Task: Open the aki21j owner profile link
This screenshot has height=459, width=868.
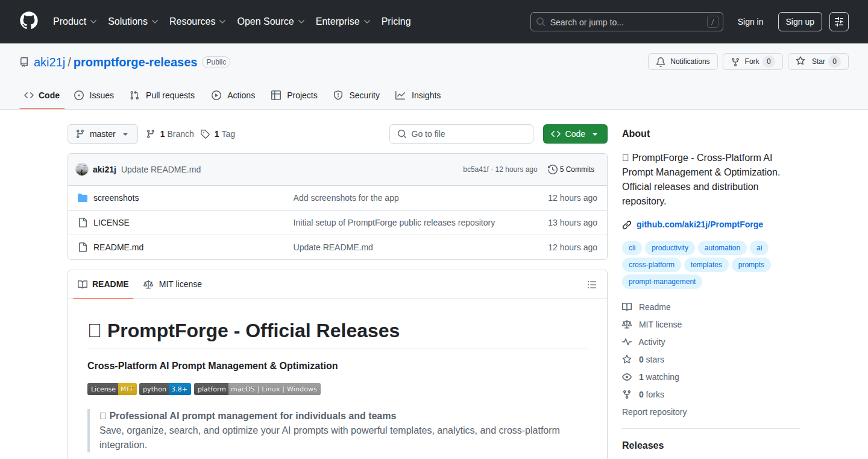Action: [49, 62]
